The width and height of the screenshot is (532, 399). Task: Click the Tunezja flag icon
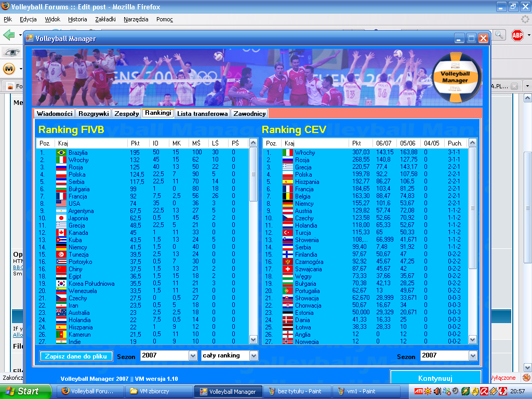point(61,255)
